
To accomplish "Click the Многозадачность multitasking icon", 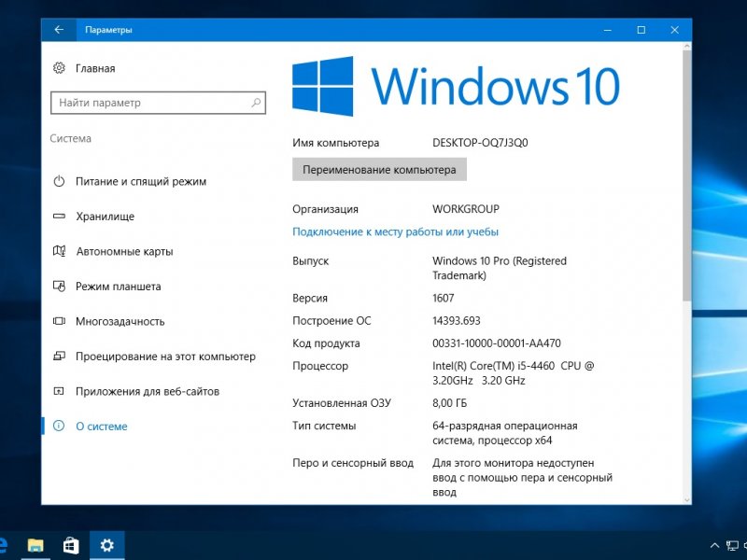I will [59, 321].
